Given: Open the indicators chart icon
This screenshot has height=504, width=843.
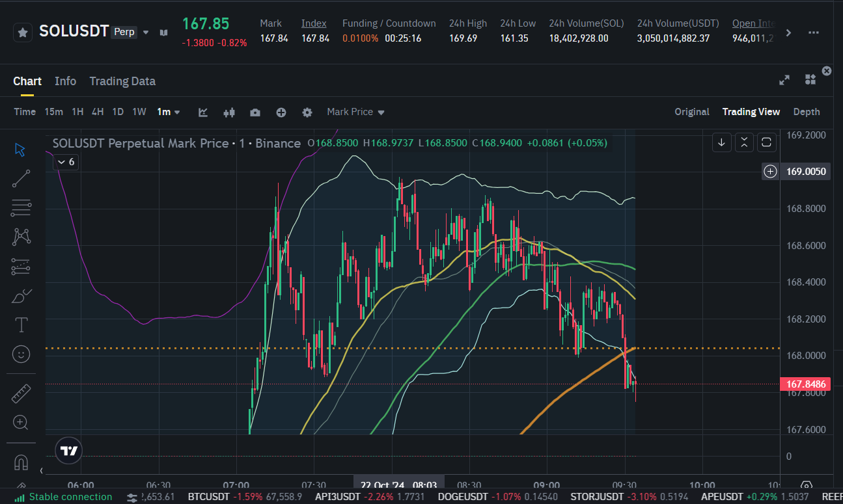Looking at the screenshot, I should [x=203, y=112].
